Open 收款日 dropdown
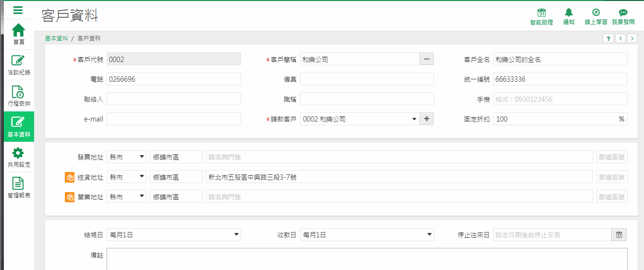 click(367, 235)
